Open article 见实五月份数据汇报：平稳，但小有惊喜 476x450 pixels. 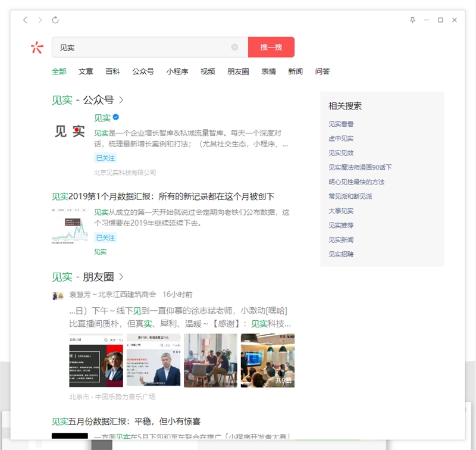click(x=126, y=421)
